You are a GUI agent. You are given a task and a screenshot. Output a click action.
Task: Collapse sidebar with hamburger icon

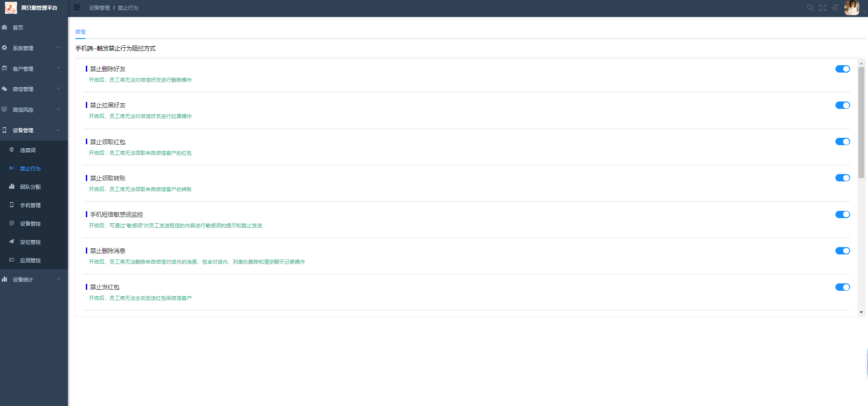pos(77,7)
